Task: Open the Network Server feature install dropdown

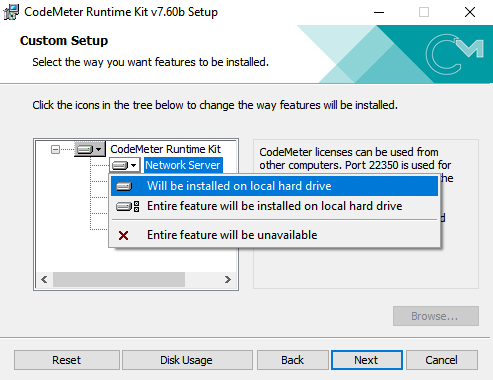Action: coord(125,165)
